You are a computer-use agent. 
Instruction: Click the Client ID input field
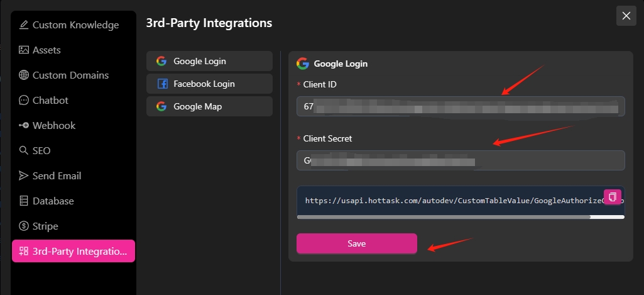461,106
